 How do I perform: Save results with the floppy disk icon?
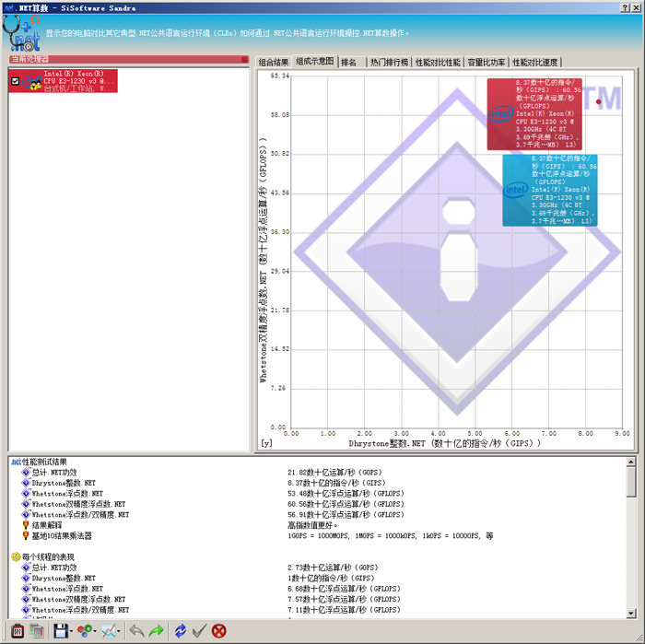[61, 631]
